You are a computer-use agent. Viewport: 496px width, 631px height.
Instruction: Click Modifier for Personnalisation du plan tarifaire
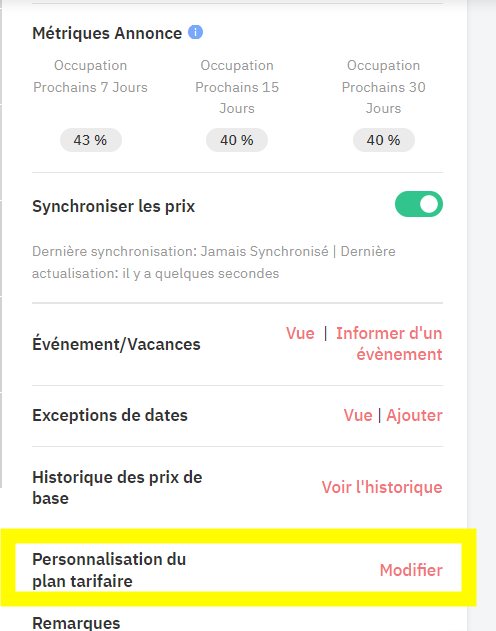point(411,570)
